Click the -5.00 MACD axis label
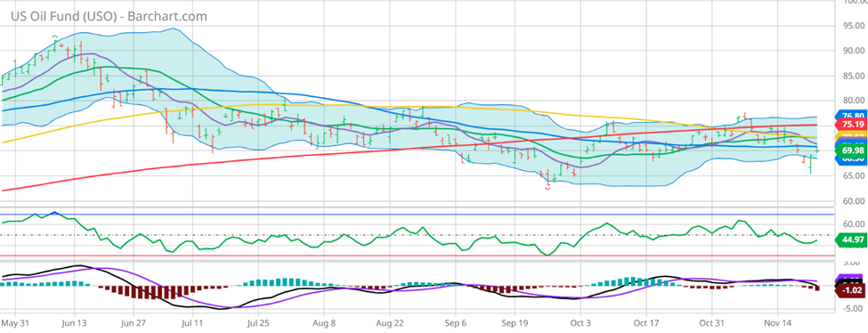 853,308
